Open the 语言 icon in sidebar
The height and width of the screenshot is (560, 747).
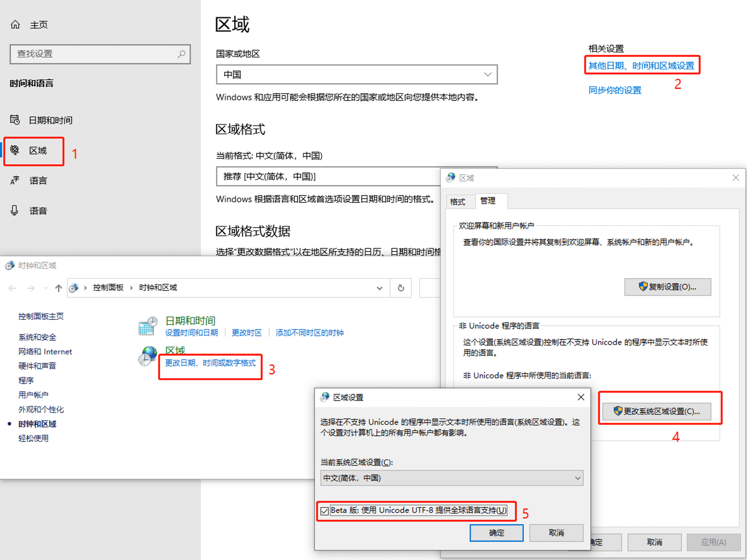point(15,181)
